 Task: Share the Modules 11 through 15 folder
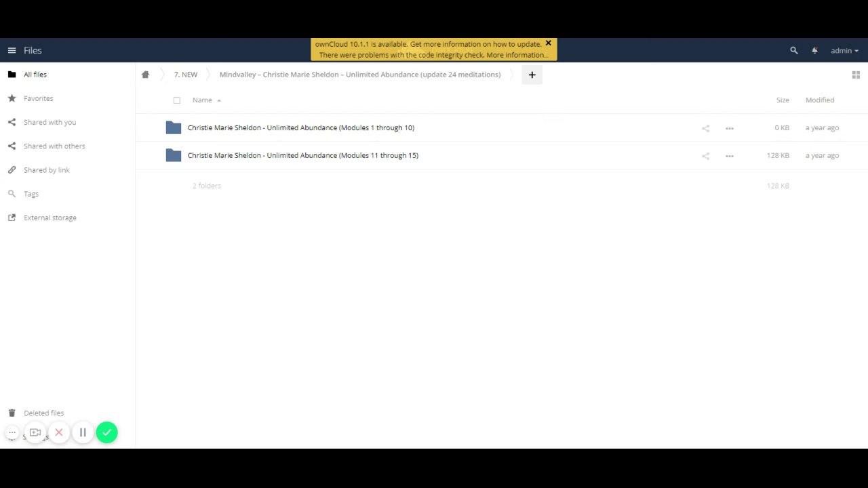(x=705, y=156)
